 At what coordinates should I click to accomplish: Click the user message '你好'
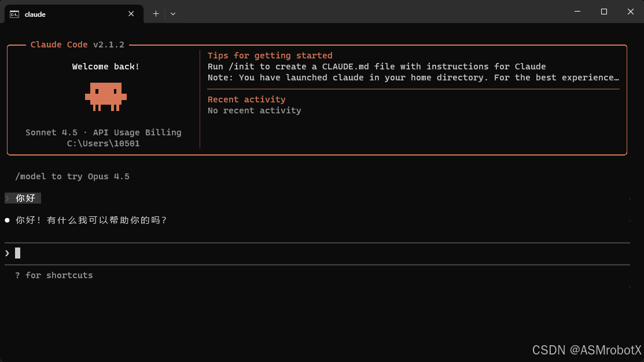point(25,198)
